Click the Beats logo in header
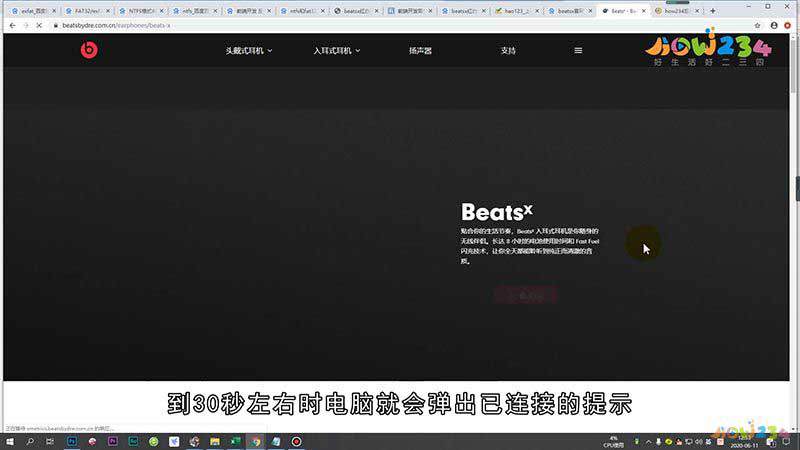800x450 pixels. tap(89, 50)
